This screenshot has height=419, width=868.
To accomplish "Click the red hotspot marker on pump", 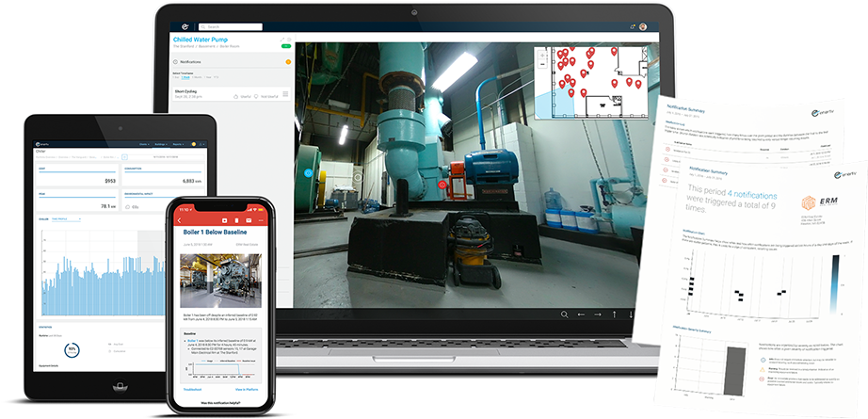I will pos(442,185).
